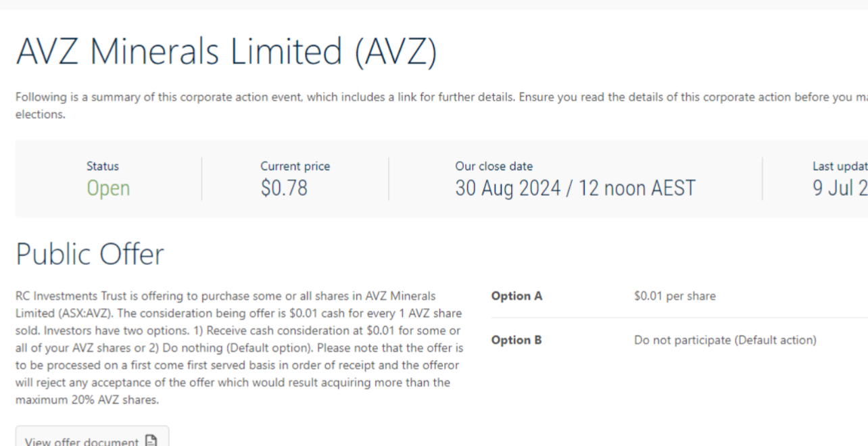Click the green Open status value

click(108, 188)
